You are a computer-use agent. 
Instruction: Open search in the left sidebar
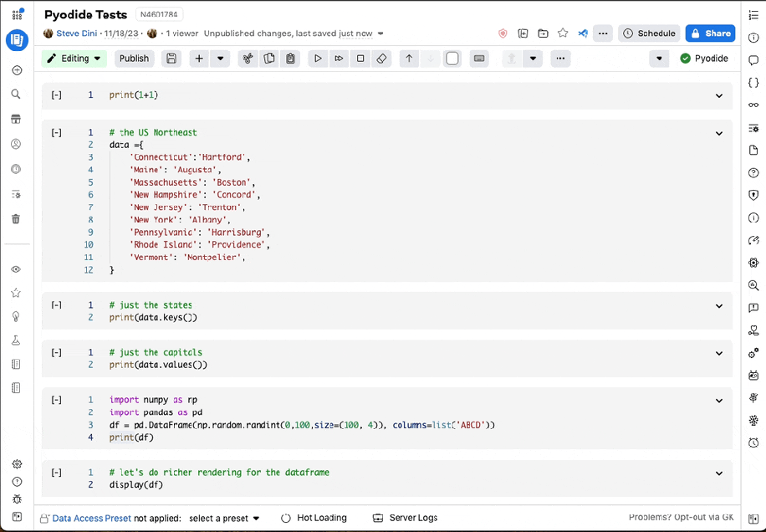(x=16, y=95)
